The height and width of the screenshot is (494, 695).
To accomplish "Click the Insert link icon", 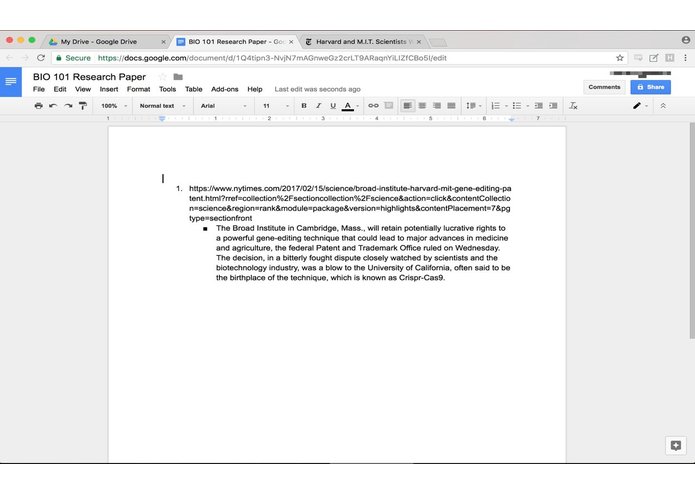I will click(373, 106).
